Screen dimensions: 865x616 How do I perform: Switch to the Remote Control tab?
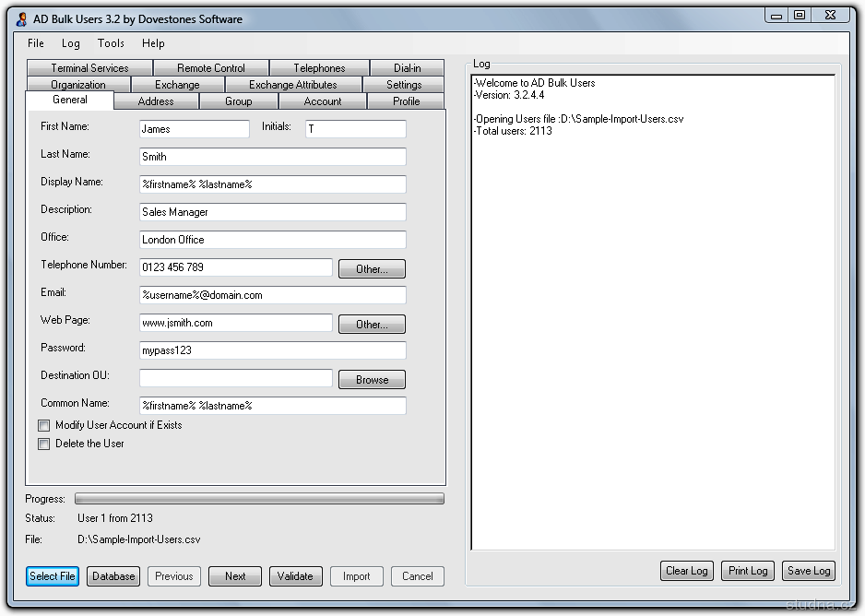211,68
